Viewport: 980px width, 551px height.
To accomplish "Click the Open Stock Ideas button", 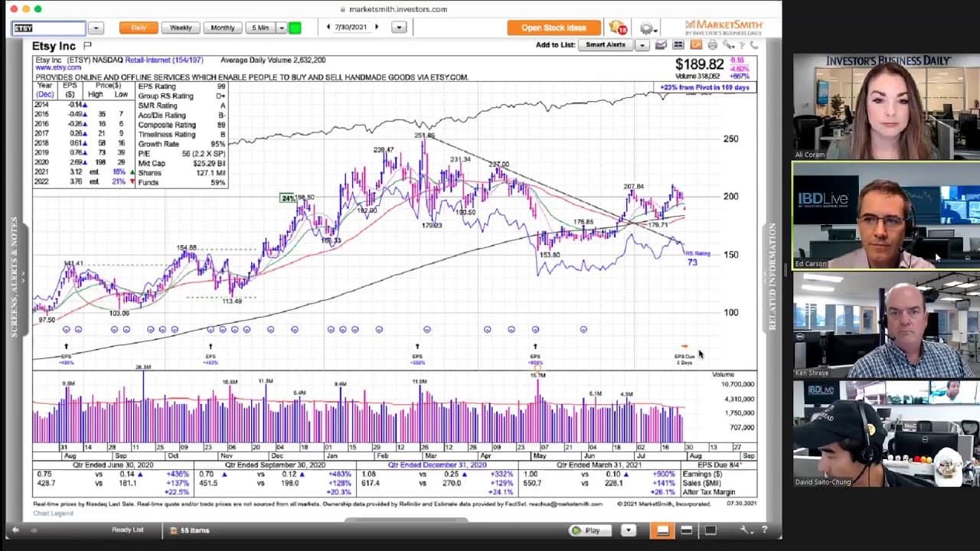I will 554,28.
